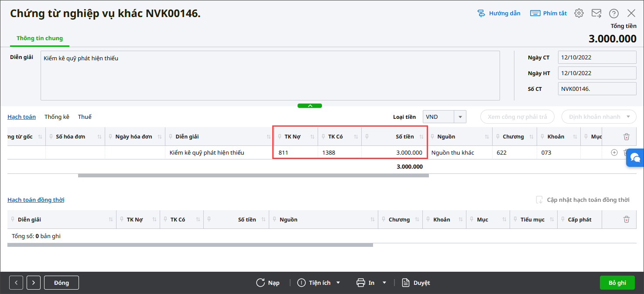Click trash icon in Hạch toán đồng thời header

(x=627, y=219)
